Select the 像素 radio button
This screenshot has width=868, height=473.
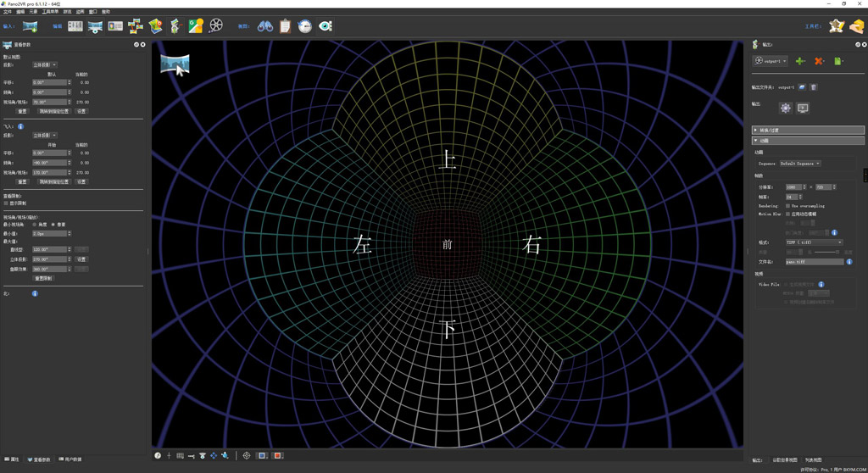53,225
